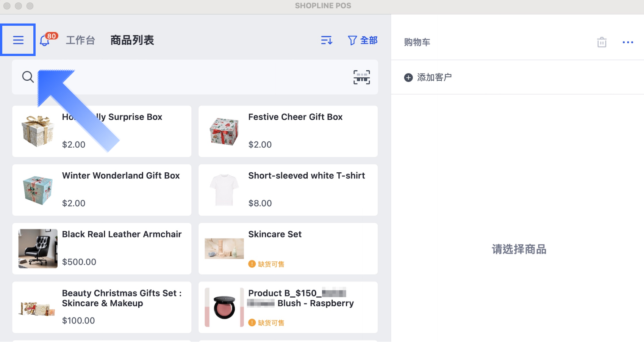Click the 添加客户 plus icon
This screenshot has height=342, width=644.
coord(408,78)
